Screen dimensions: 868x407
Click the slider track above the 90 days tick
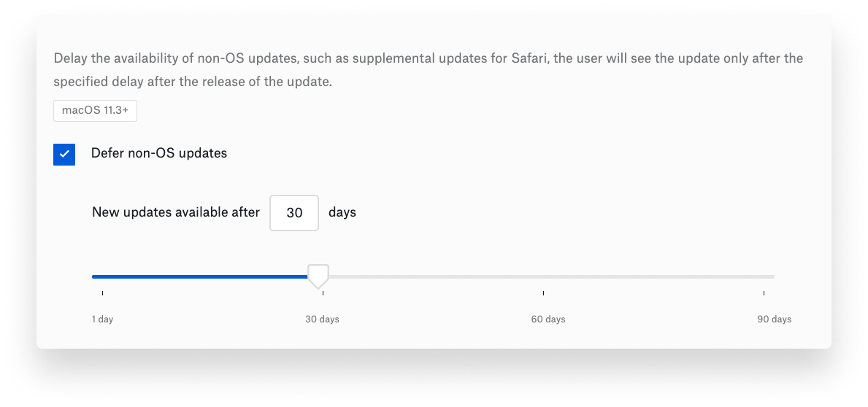tap(764, 276)
